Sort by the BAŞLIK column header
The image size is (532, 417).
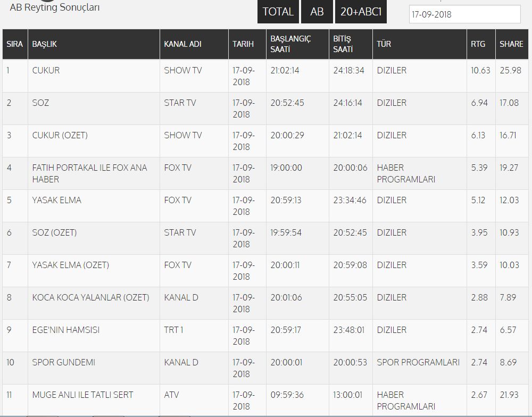pos(94,44)
